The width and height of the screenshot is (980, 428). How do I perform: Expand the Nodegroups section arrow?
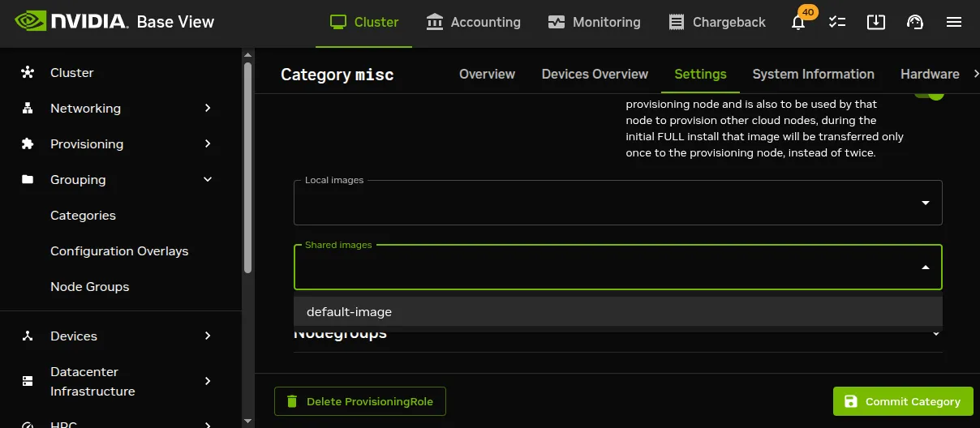click(935, 333)
